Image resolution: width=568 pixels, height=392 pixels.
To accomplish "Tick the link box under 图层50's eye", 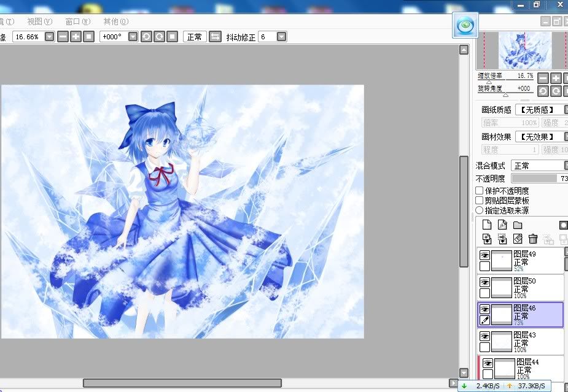I will (484, 293).
